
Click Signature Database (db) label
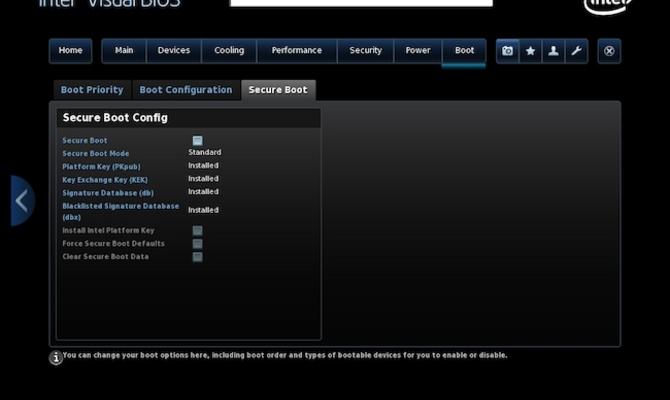coord(108,193)
